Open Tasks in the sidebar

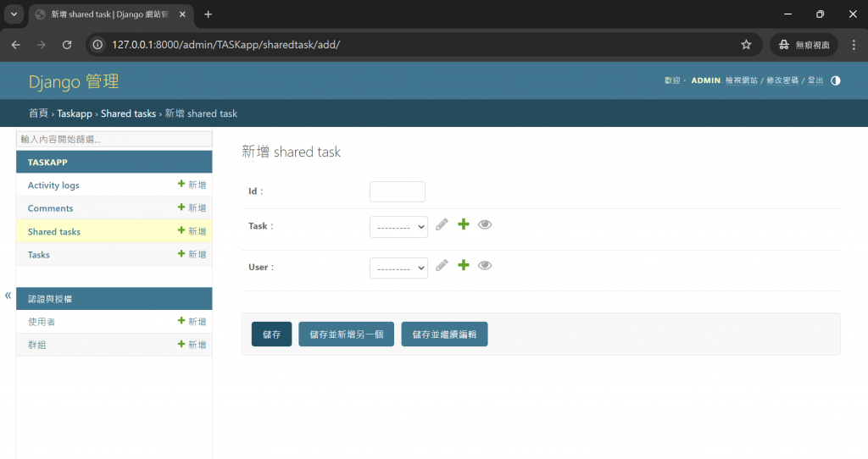[39, 255]
